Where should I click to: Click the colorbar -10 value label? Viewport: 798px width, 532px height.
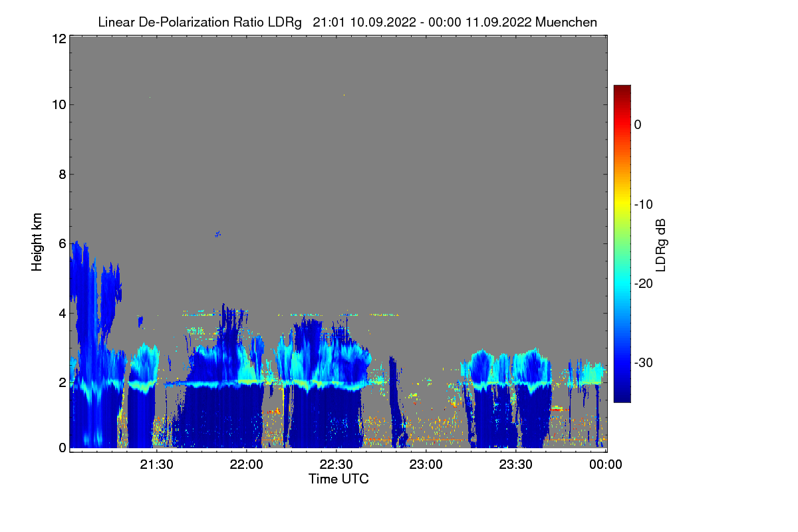point(643,204)
